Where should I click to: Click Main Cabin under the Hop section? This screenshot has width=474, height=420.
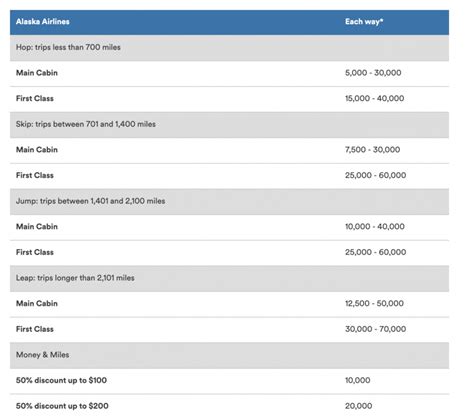pos(37,73)
